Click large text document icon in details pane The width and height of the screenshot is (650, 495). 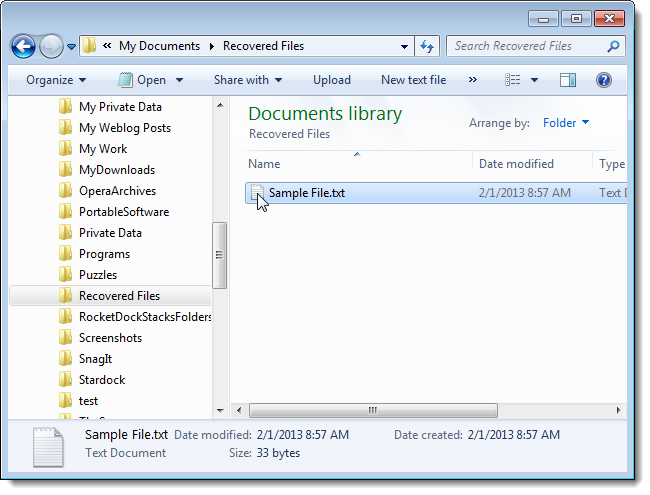point(48,447)
